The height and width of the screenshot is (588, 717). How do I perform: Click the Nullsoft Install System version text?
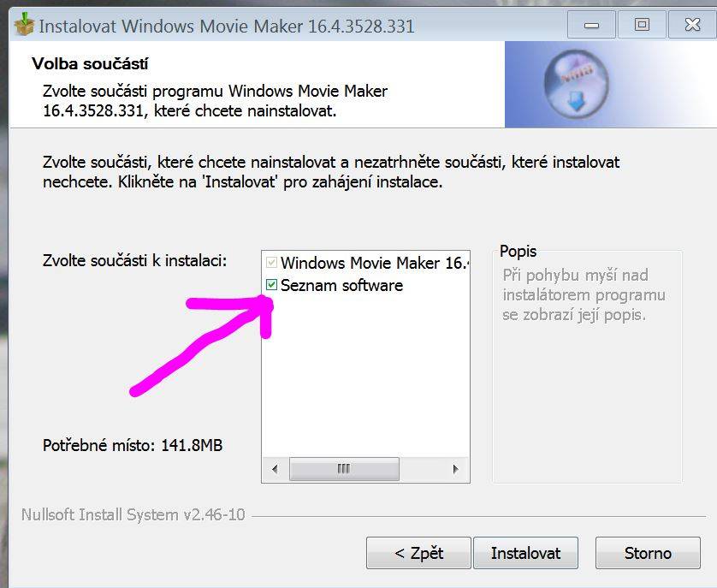tap(133, 514)
